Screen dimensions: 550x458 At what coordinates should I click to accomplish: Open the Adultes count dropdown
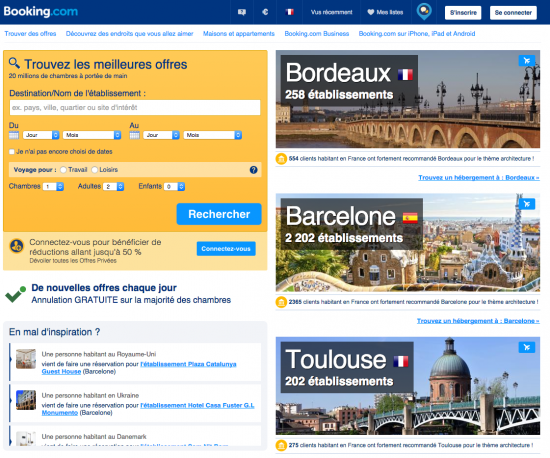[x=113, y=187]
